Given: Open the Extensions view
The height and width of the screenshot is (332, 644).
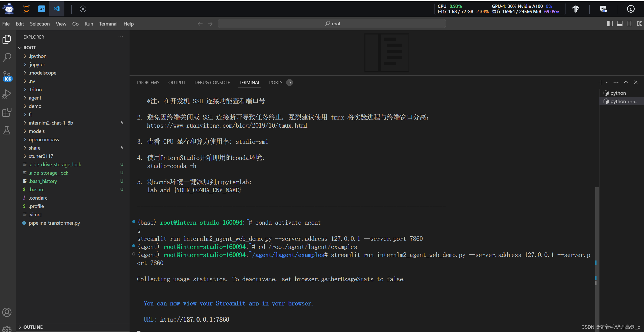Looking at the screenshot, I should point(7,112).
